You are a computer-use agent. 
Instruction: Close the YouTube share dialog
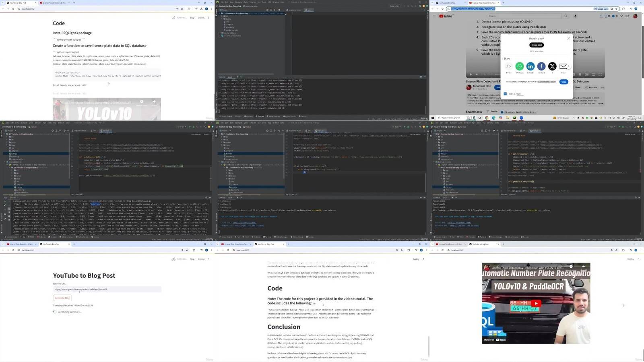(x=568, y=38)
